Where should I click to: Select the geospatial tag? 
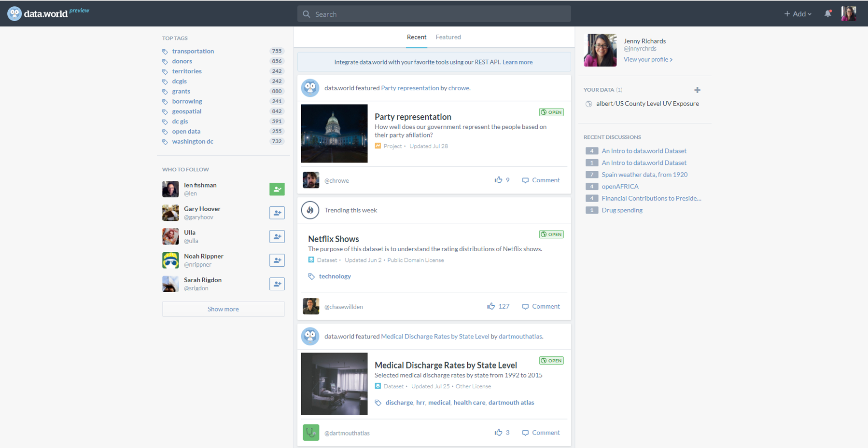pos(186,111)
